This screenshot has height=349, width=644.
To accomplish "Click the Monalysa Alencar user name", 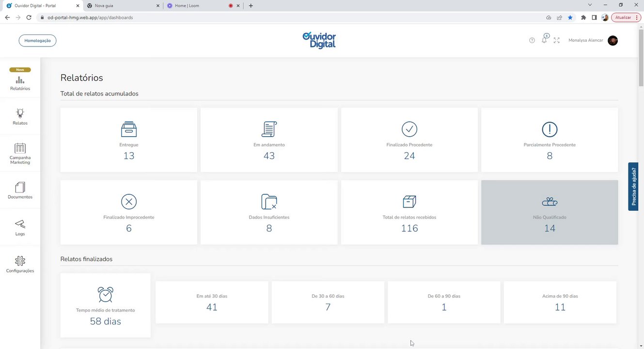I will [585, 40].
